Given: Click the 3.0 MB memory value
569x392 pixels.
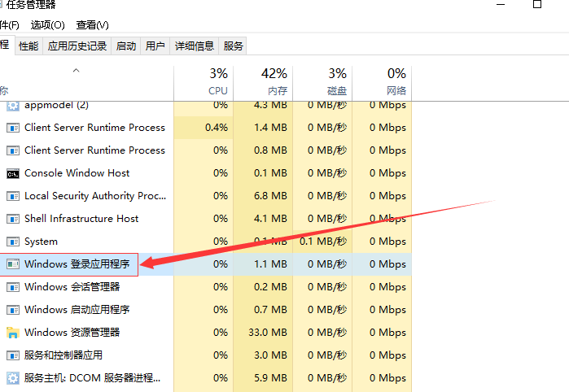Looking at the screenshot, I should tap(270, 355).
